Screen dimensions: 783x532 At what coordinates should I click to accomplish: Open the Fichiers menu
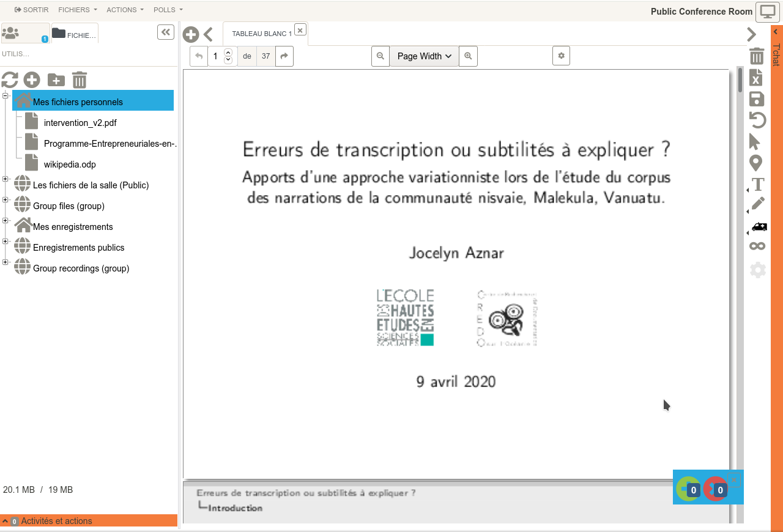coord(77,10)
